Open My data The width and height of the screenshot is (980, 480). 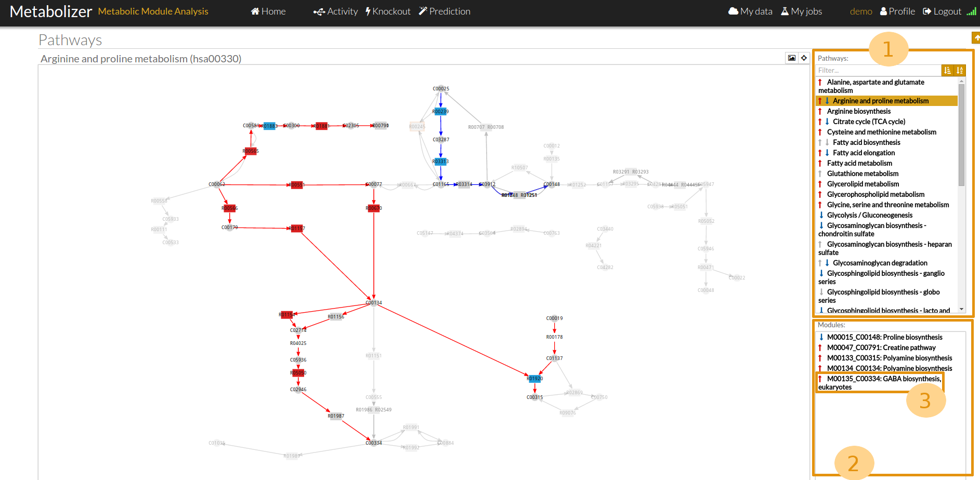750,11
